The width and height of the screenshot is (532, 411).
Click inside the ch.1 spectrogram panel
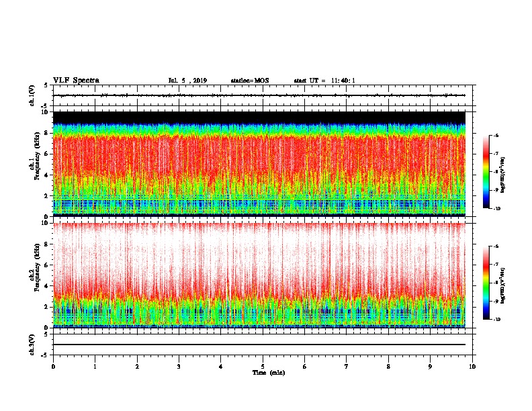(259, 164)
